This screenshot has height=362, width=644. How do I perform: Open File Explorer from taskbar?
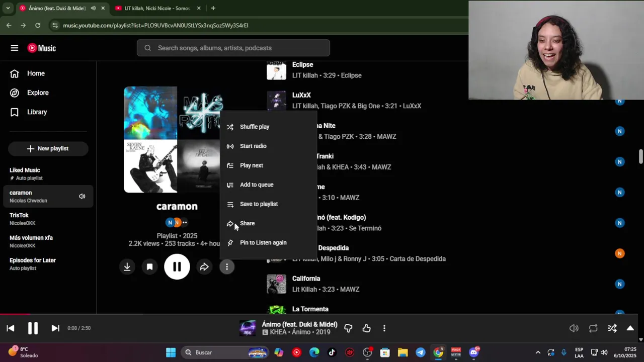coord(403,352)
